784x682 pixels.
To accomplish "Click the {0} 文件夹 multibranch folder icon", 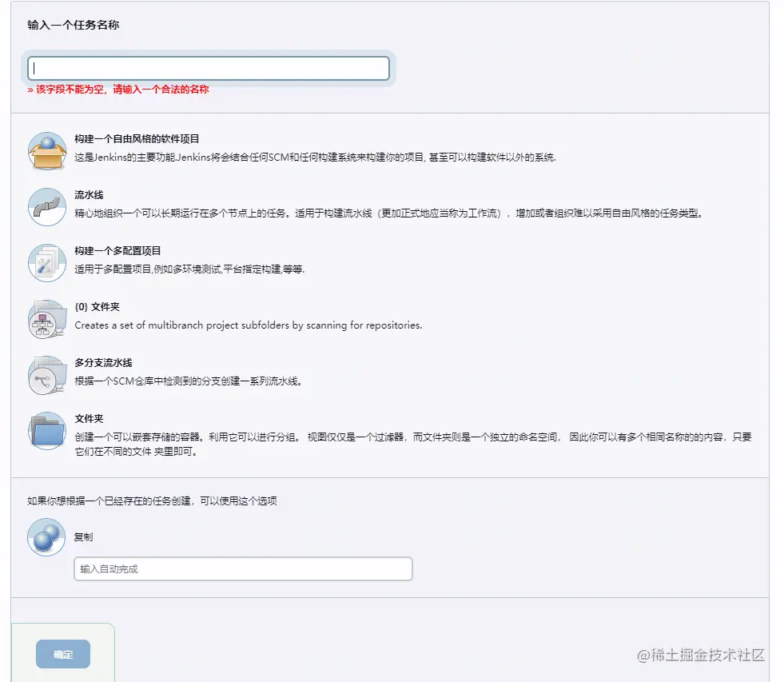I will (x=46, y=317).
